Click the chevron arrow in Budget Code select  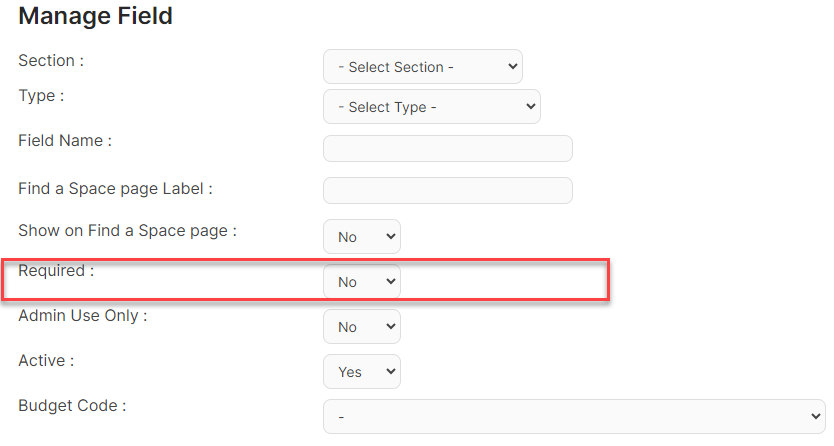pos(815,416)
